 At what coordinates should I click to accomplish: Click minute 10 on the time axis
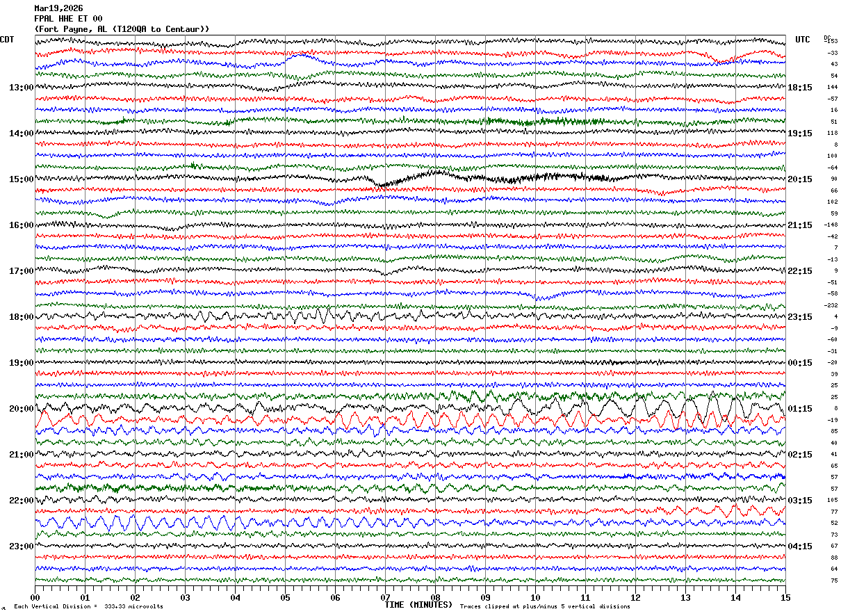535,597
